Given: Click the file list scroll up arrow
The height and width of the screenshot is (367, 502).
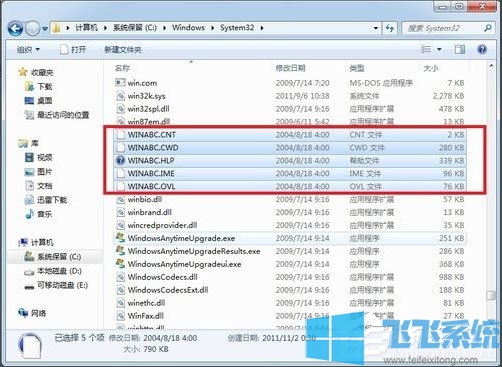Looking at the screenshot, I should (491, 66).
